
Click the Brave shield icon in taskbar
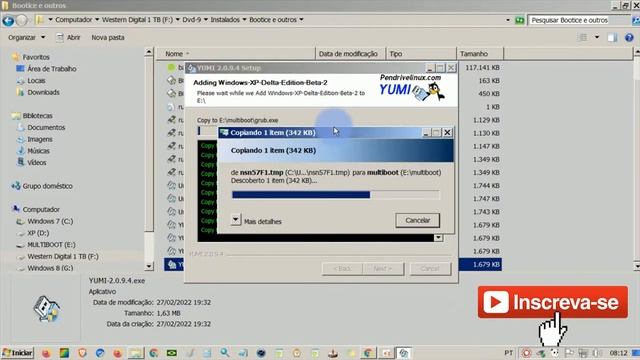(82, 353)
